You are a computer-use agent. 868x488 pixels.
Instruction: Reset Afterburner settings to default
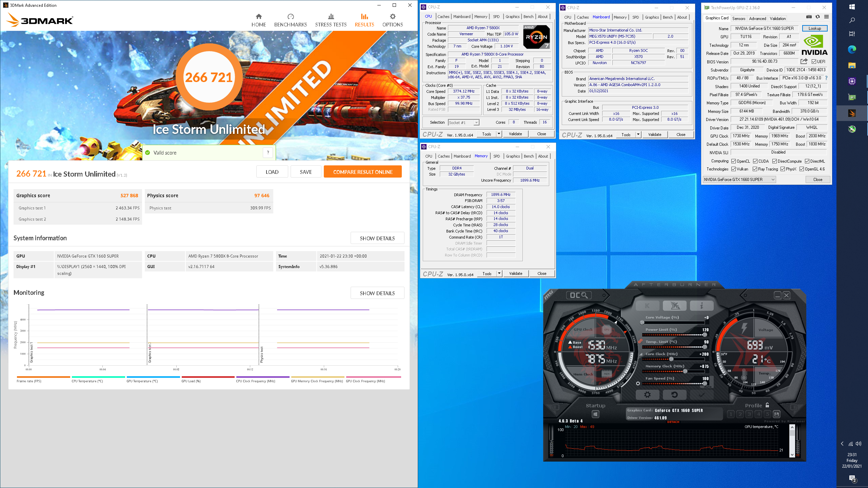coord(674,394)
